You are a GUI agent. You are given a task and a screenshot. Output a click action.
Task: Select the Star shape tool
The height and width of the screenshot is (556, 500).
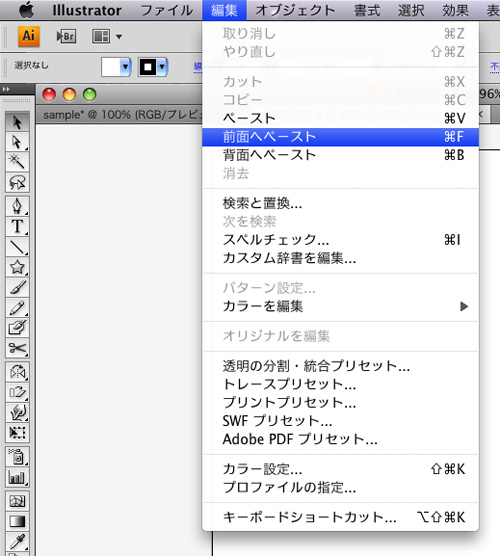17,267
